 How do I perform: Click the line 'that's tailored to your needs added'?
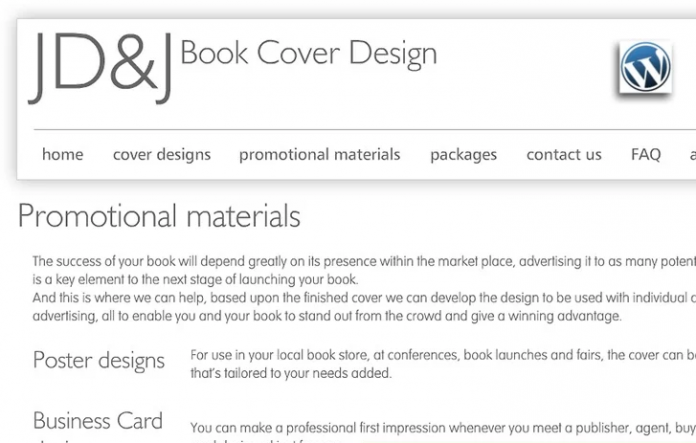291,373
